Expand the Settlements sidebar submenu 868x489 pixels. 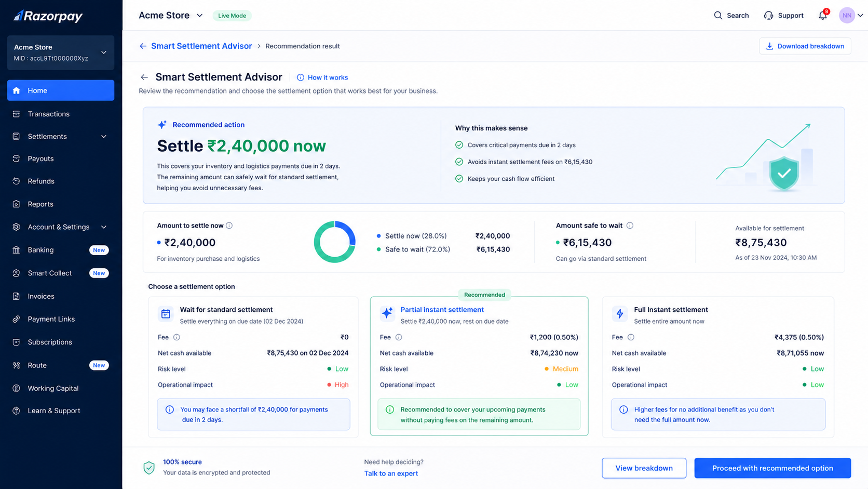[x=104, y=137]
